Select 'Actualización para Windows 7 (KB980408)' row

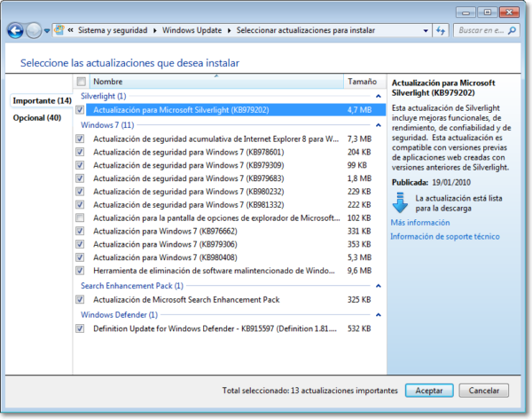[x=236, y=257]
